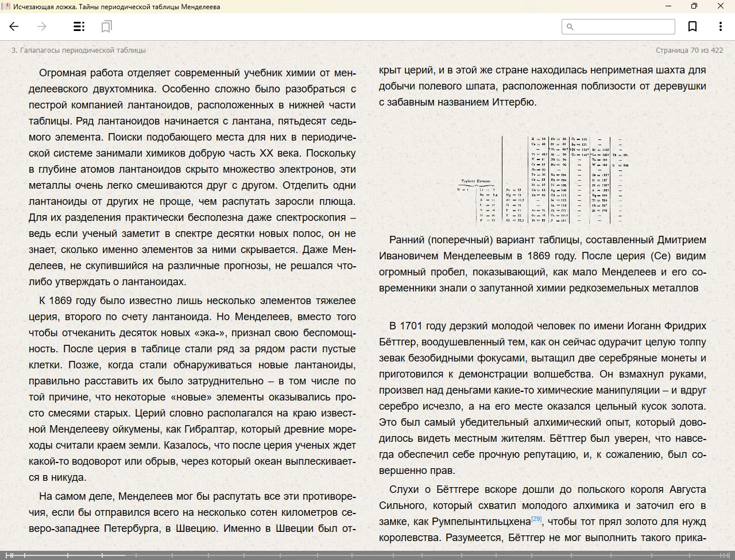This screenshot has width=735, height=560.
Task: Click the 'Страница 70 из 422' page indicator
Action: (x=689, y=50)
